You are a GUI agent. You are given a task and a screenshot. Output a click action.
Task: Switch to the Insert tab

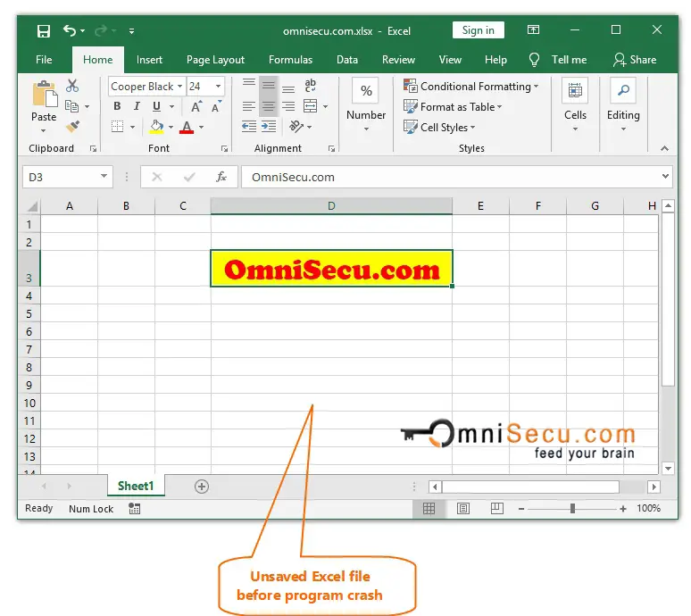pyautogui.click(x=149, y=60)
